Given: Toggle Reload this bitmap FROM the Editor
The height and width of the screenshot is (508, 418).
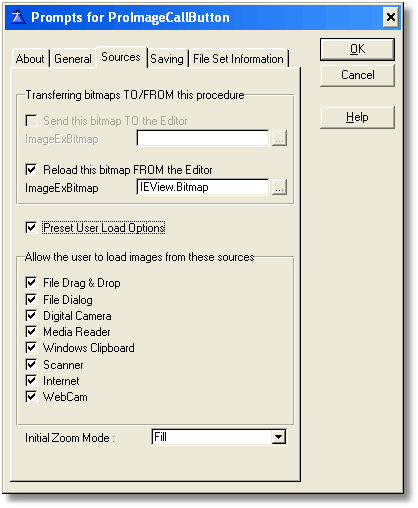Looking at the screenshot, I should 31,169.
